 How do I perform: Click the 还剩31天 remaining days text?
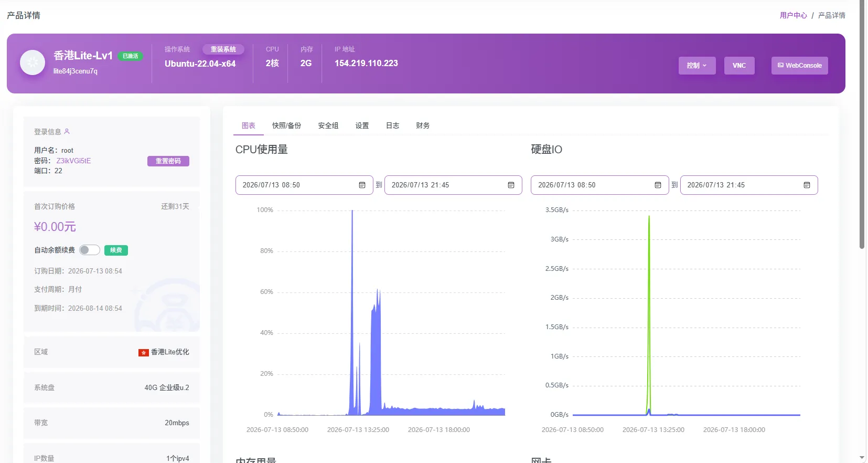pos(175,206)
